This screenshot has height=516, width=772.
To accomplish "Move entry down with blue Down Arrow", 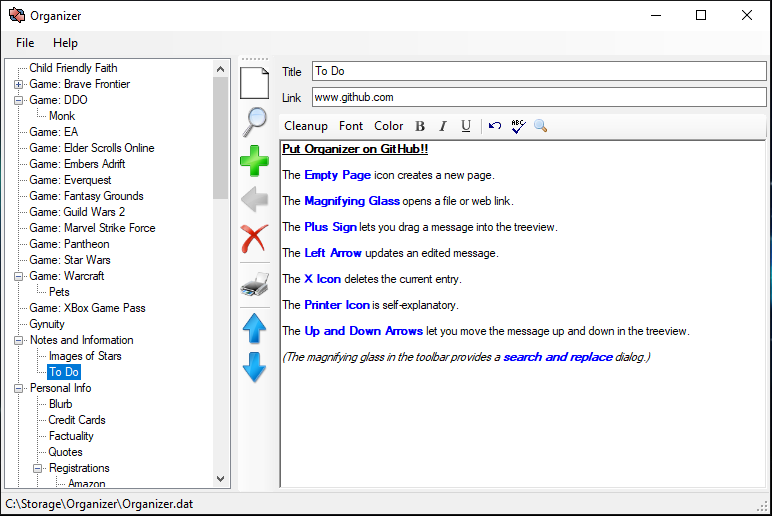I will (255, 367).
